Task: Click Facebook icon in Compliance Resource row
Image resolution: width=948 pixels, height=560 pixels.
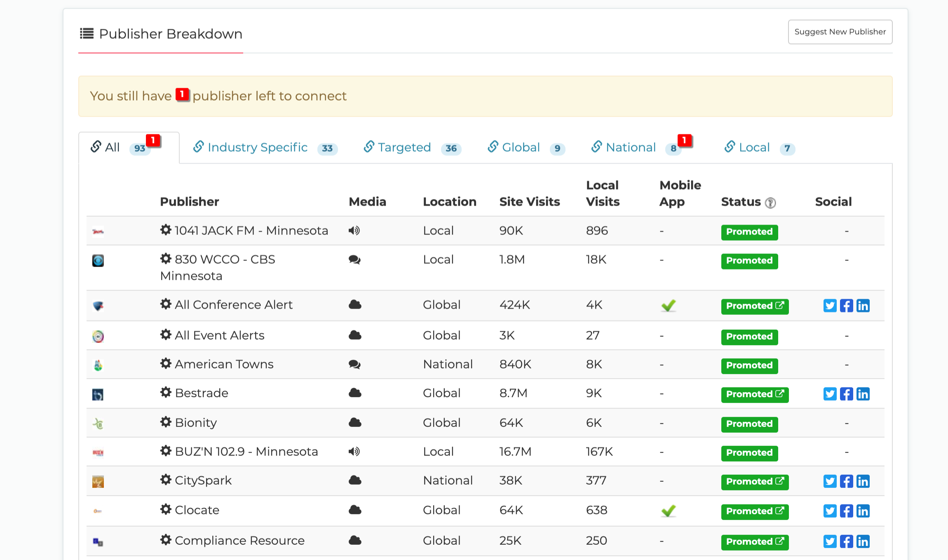Action: 846,541
